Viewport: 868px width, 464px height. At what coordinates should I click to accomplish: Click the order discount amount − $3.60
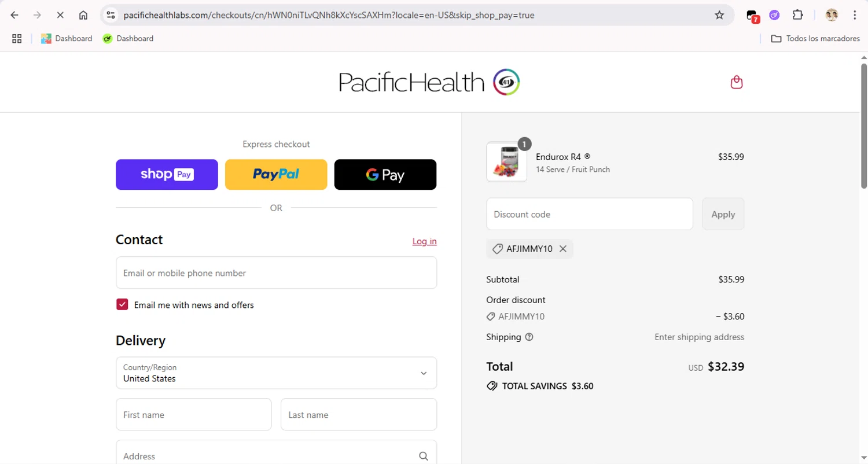(x=730, y=316)
